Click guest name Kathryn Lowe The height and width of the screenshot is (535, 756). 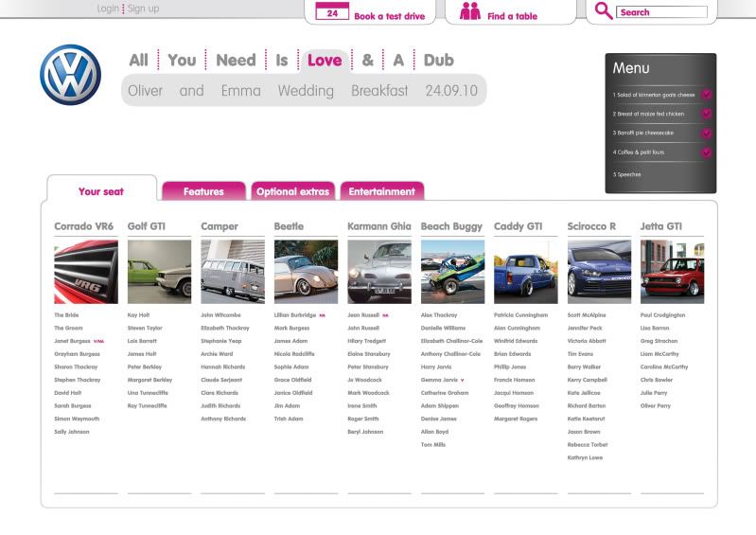(x=586, y=457)
